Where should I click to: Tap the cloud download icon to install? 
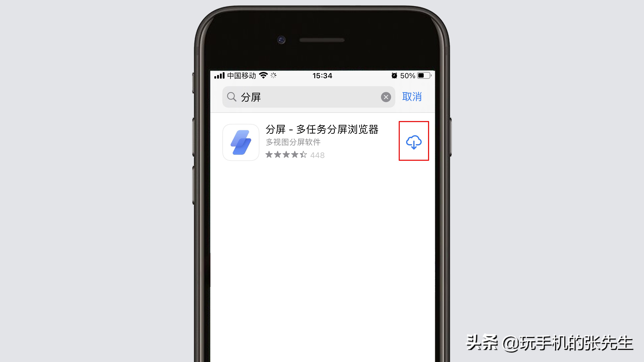click(414, 142)
